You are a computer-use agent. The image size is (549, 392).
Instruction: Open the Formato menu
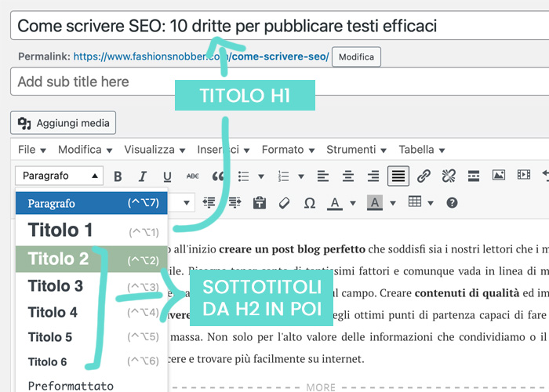(x=288, y=150)
